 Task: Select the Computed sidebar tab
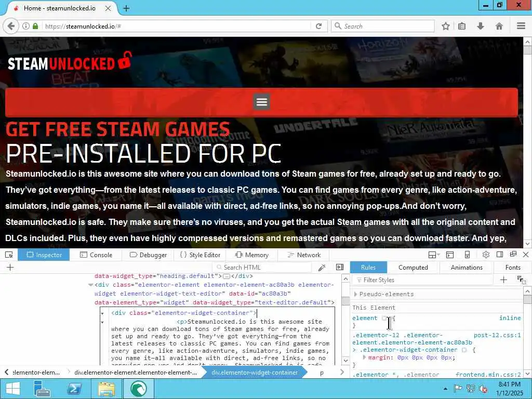pos(413,268)
